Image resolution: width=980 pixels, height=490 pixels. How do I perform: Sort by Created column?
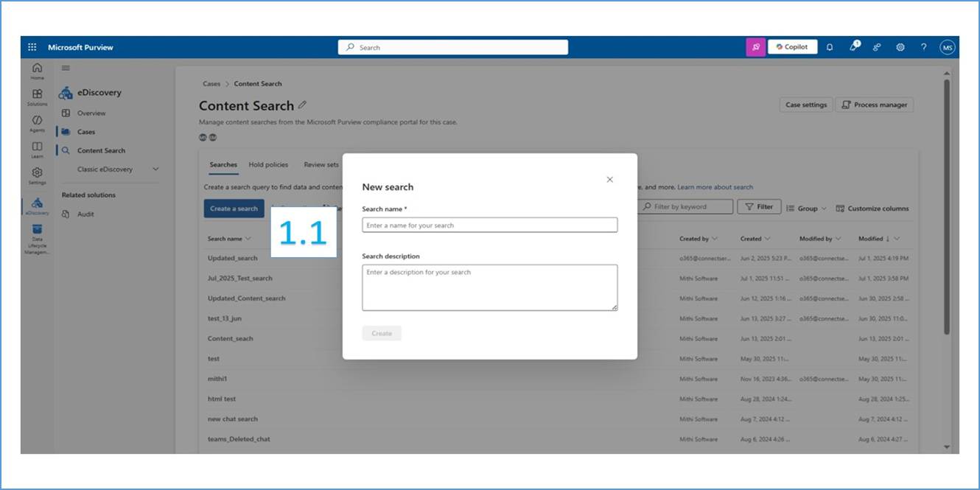[x=755, y=239]
